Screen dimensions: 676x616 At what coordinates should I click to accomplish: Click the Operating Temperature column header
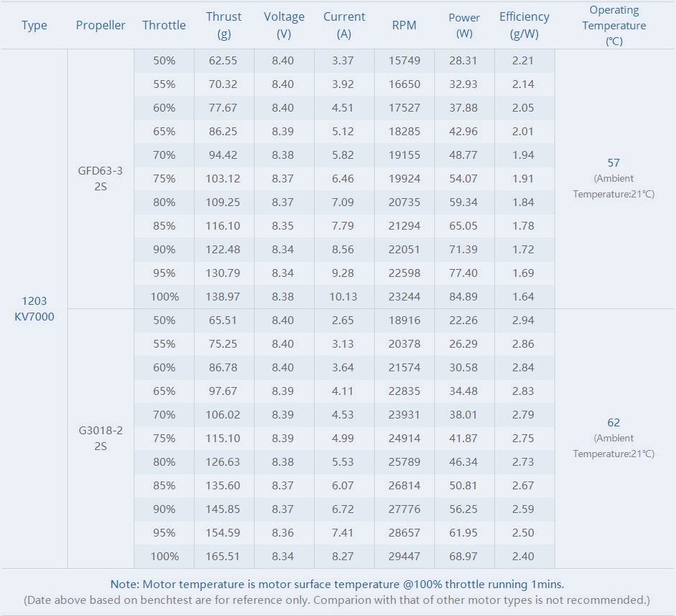(x=614, y=25)
